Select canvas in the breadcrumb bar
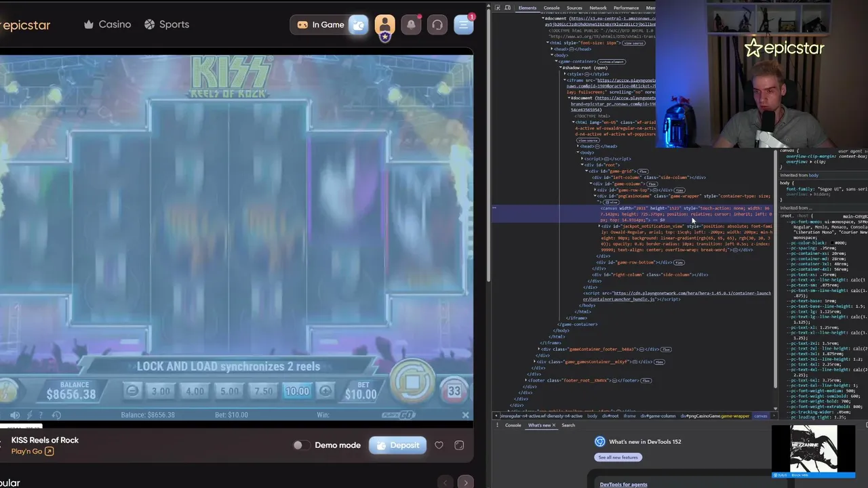Viewport: 868px width, 488px height. [761, 415]
